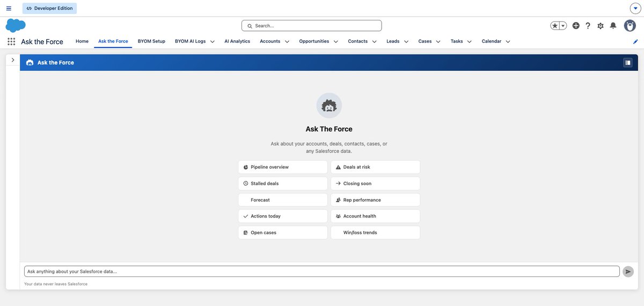Expand the BYOM AI Logs dropdown chevron
This screenshot has height=306, width=644.
[213, 41]
